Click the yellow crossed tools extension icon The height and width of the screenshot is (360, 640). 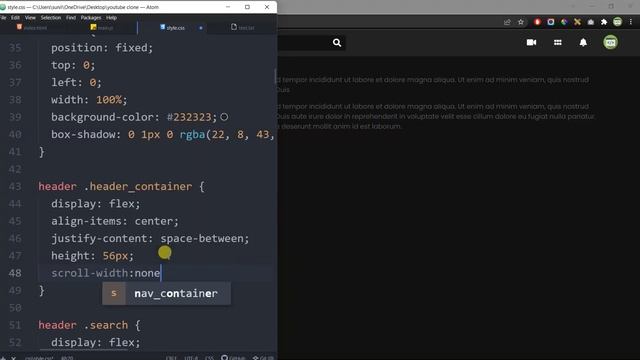(x=577, y=22)
